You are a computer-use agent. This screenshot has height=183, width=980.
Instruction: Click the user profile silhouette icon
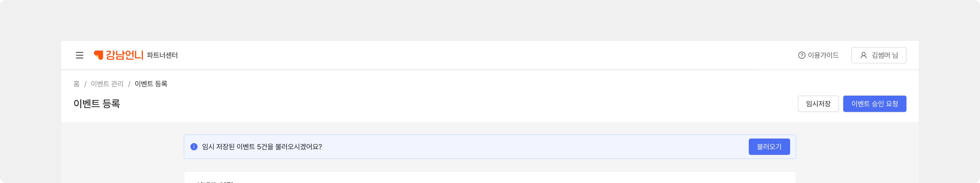[863, 55]
